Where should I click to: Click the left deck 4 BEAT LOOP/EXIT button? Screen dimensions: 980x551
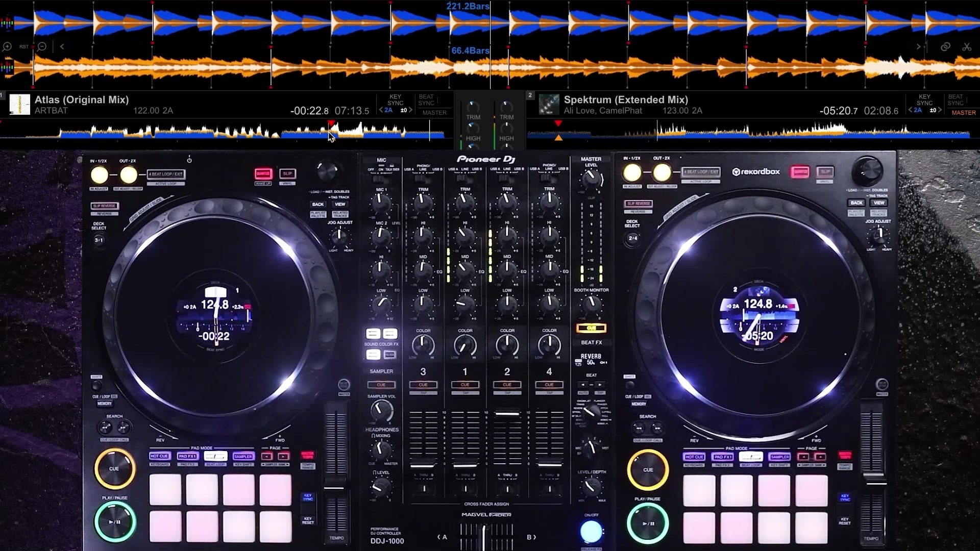tap(166, 174)
